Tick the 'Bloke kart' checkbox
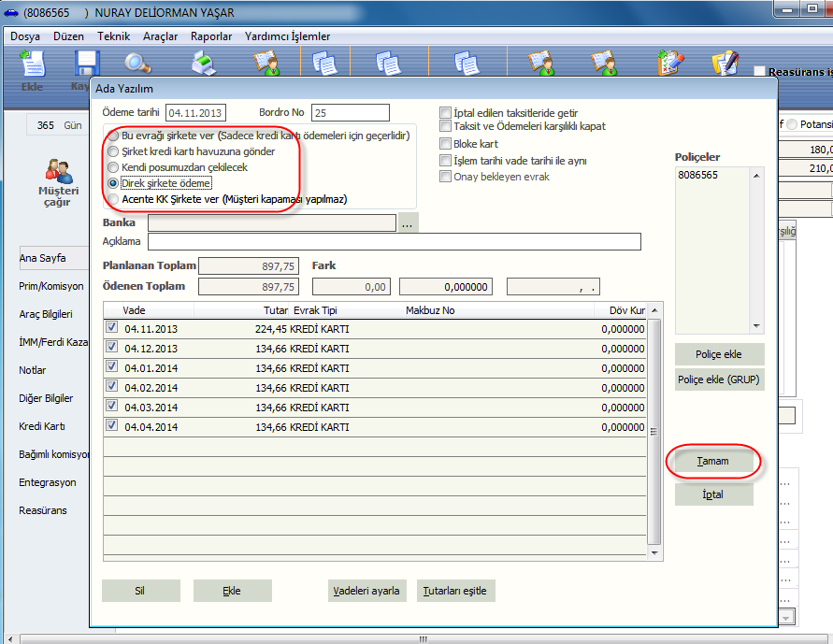Image resolution: width=833 pixels, height=644 pixels. (x=447, y=144)
